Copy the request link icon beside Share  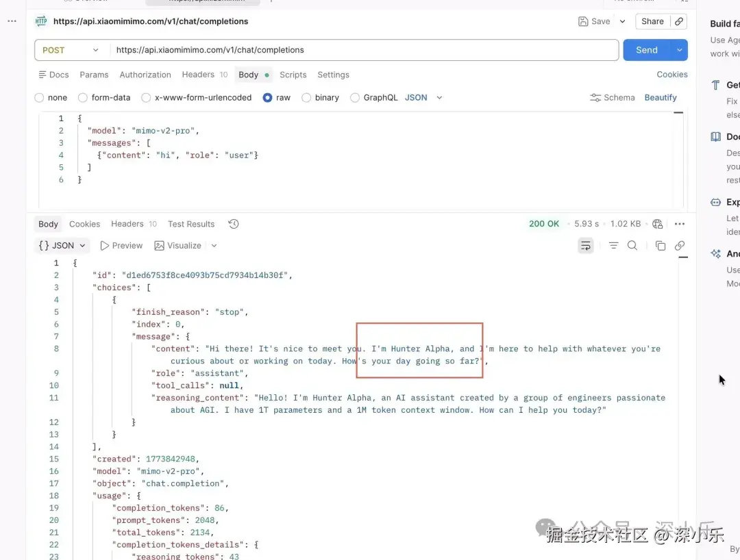pyautogui.click(x=678, y=21)
